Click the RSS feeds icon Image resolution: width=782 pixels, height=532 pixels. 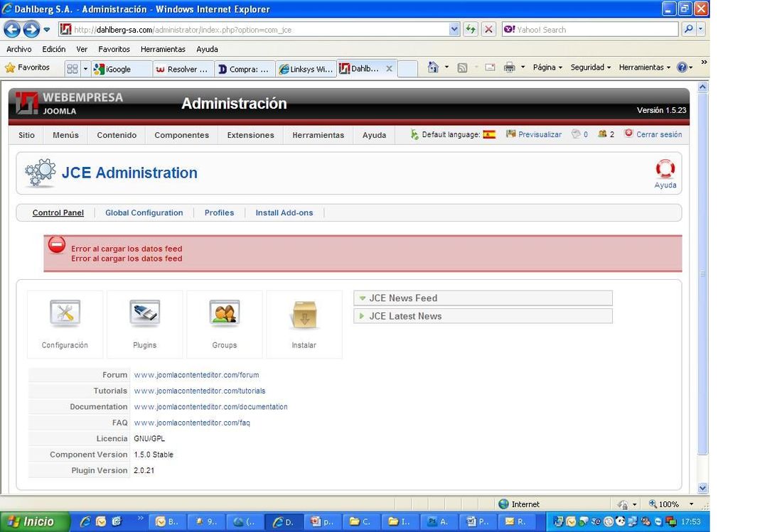462,67
